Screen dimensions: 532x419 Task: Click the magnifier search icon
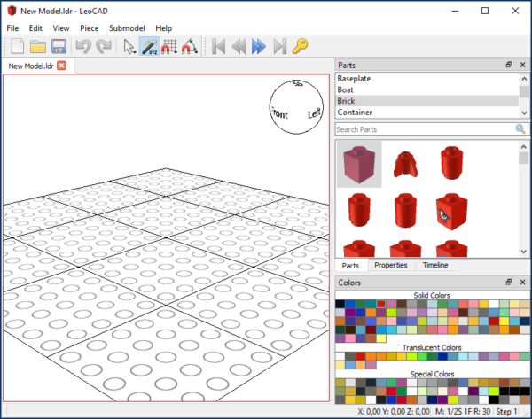pos(520,129)
